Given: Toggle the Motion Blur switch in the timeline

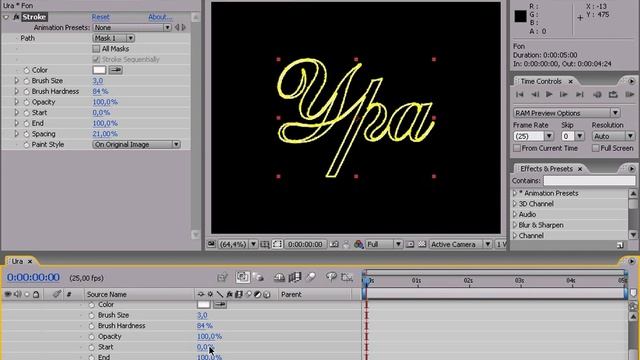Looking at the screenshot, I should [310, 278].
